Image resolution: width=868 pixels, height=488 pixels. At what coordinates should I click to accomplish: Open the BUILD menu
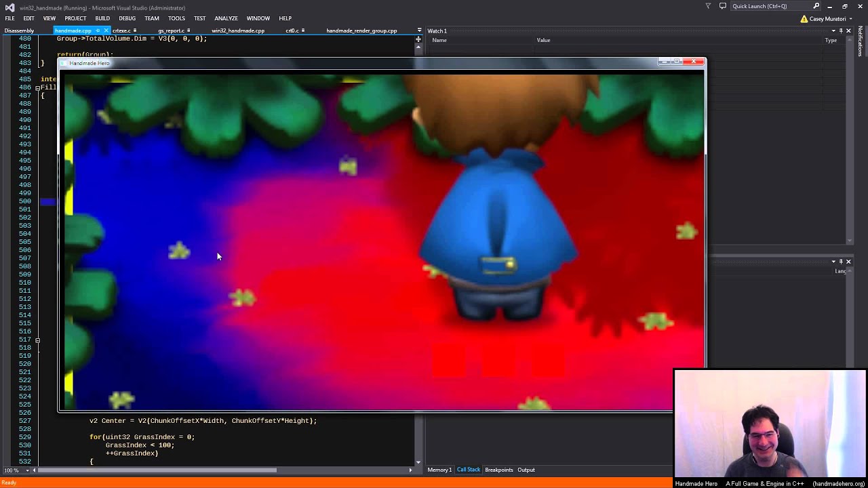click(x=102, y=18)
